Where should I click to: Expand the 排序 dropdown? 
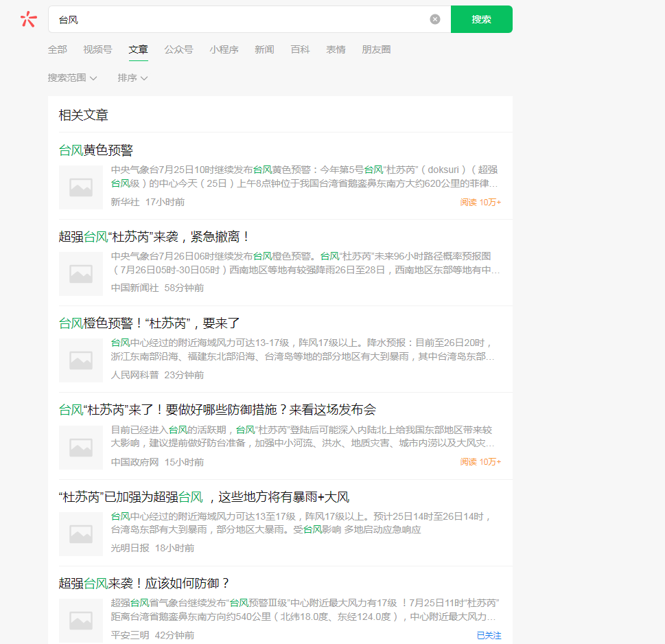132,78
